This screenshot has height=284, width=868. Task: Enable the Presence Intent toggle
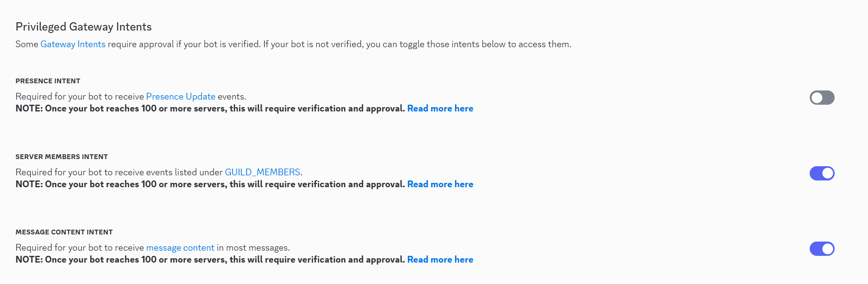point(822,98)
